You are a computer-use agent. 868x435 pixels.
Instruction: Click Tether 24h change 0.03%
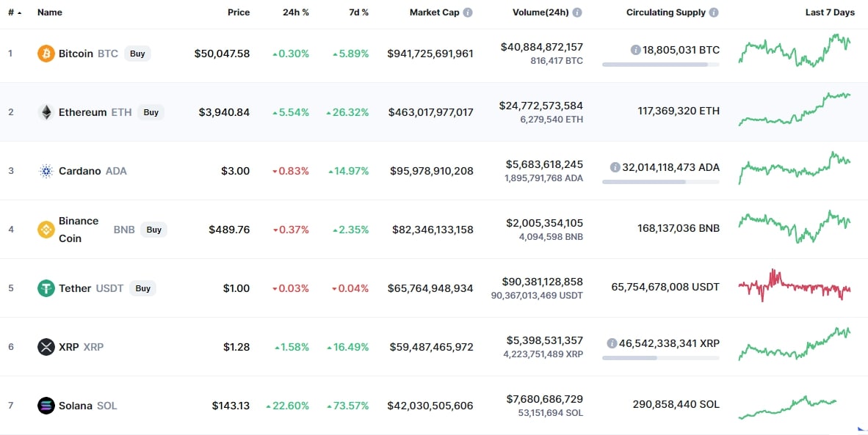coord(291,288)
